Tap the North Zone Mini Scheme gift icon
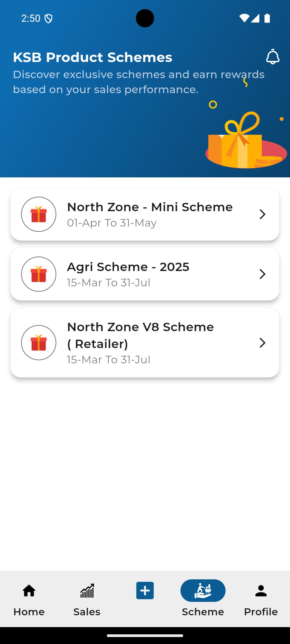Image resolution: width=290 pixels, height=644 pixels. click(x=39, y=214)
